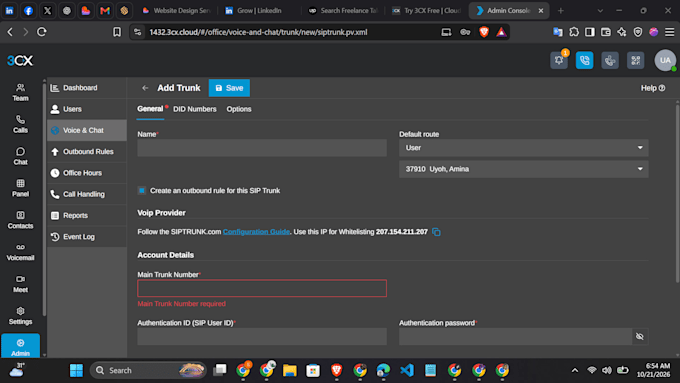Open Outbound Rules in admin menu
Viewport: 680px width, 383px height.
click(x=87, y=151)
